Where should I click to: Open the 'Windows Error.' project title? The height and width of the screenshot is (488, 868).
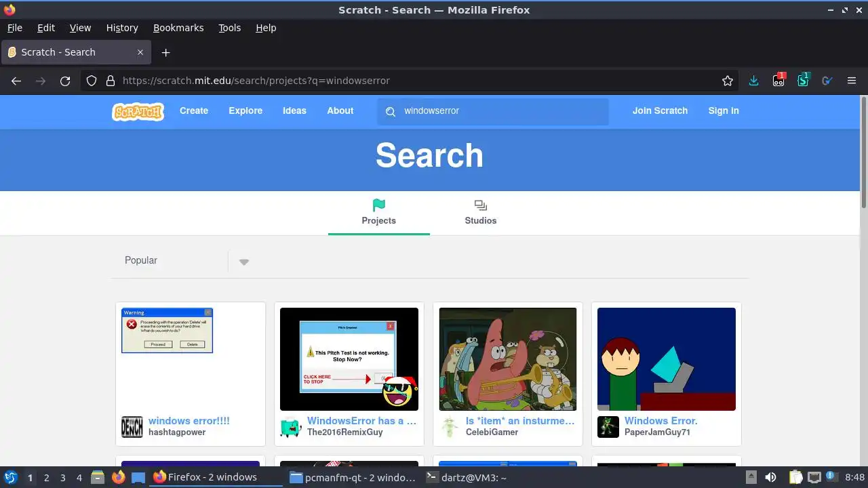tap(661, 421)
